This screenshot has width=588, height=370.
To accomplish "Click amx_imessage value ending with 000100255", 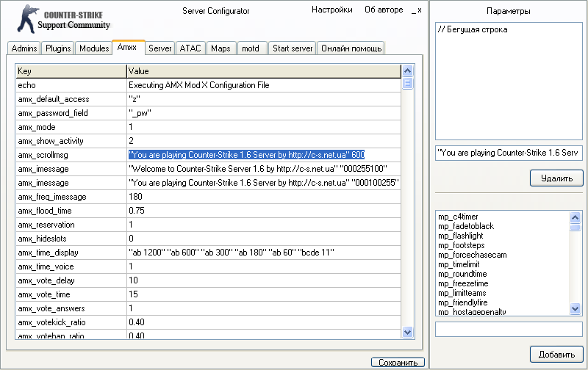I will point(264,183).
